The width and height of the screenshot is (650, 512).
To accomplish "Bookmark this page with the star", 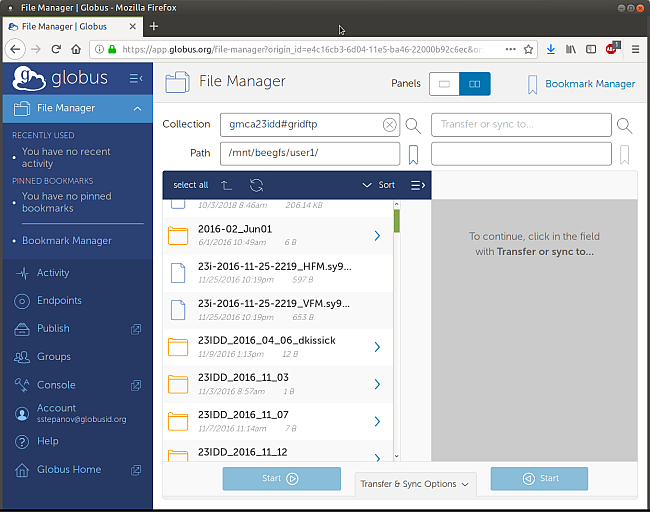I will click(528, 49).
